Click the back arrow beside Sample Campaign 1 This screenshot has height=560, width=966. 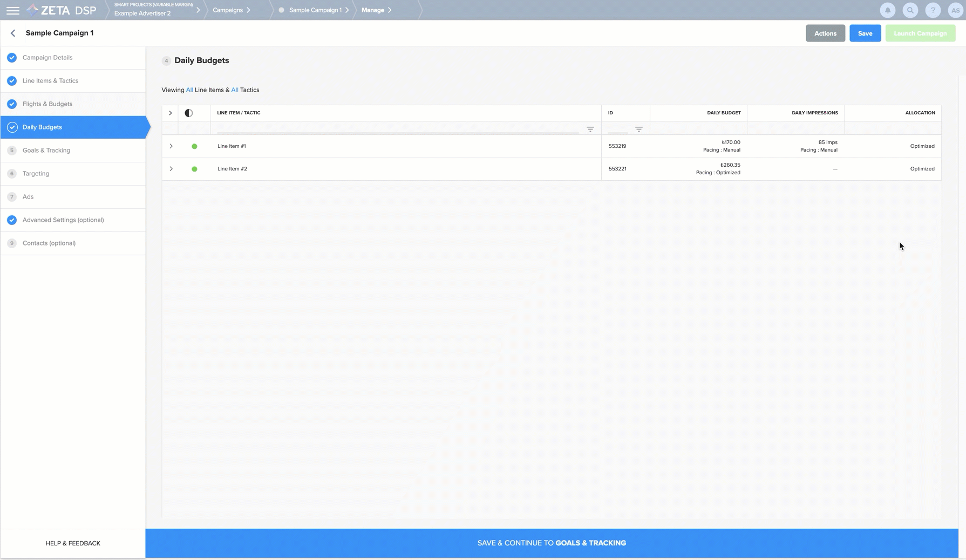point(13,33)
